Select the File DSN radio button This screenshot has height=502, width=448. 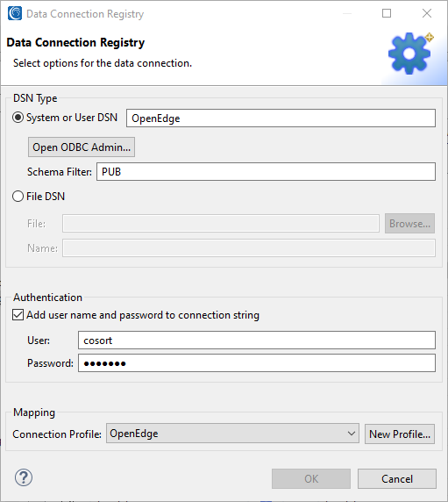point(18,197)
